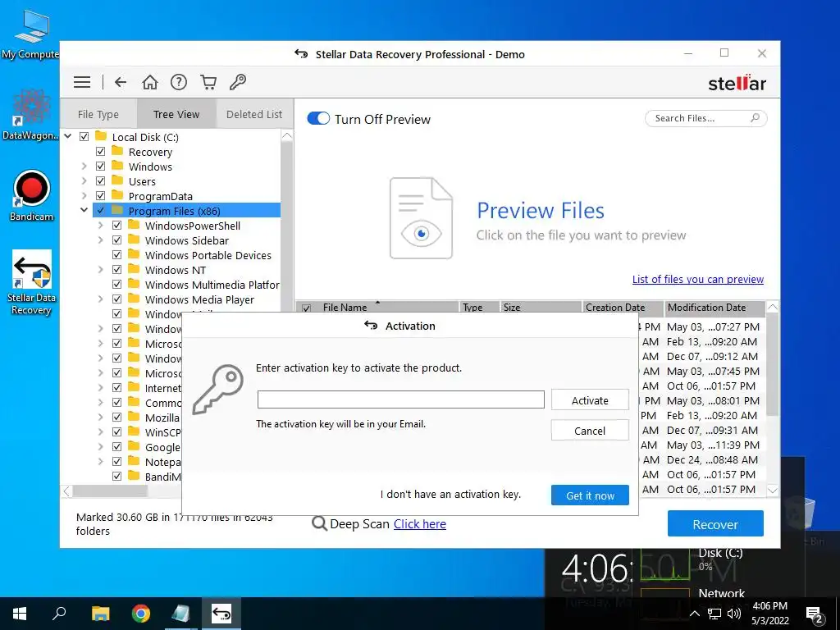
Task: Launch Bandicam from desktop shortcut
Action: 32,195
